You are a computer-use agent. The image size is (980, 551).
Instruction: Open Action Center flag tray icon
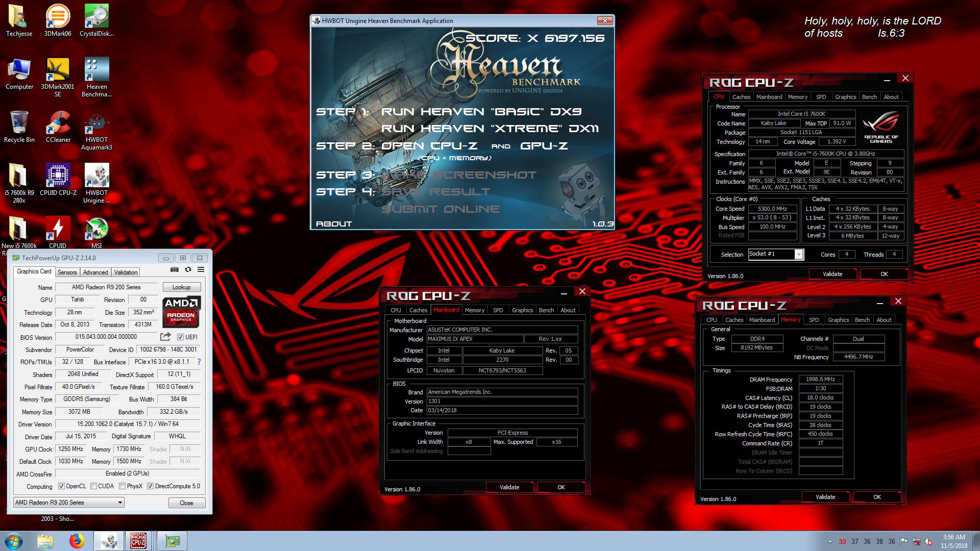(x=904, y=541)
